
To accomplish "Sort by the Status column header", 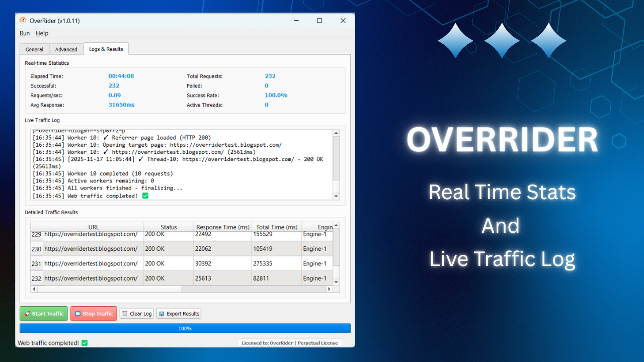I will (169, 227).
